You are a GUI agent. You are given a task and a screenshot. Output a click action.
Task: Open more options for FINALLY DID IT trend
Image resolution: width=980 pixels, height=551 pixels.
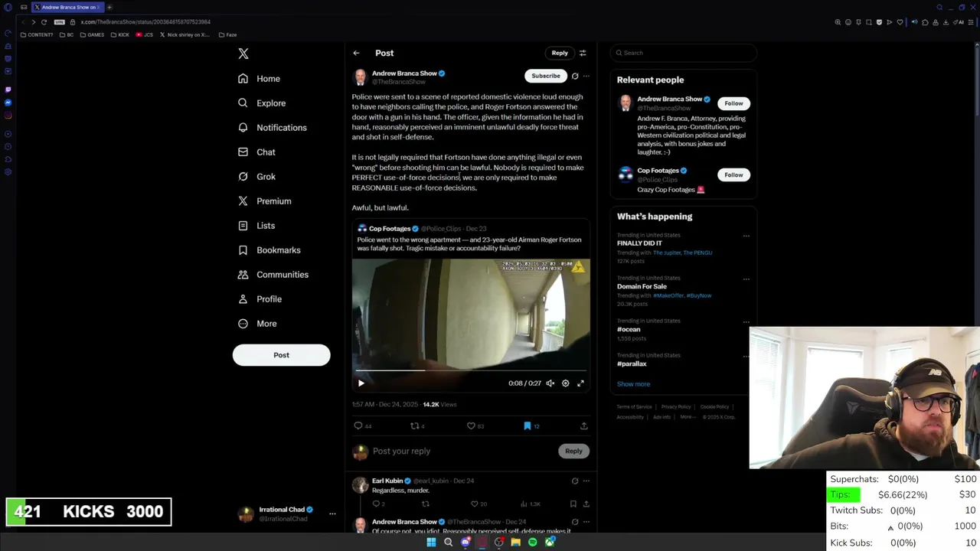tap(746, 236)
